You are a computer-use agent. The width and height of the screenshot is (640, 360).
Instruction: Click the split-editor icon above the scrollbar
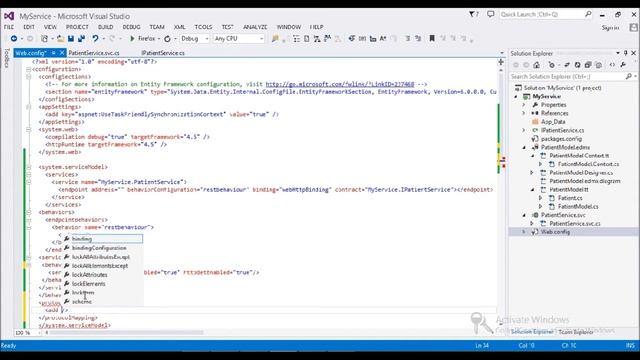coord(501,62)
